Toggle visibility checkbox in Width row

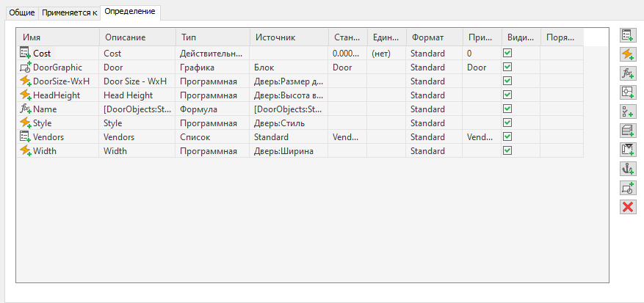tap(507, 151)
